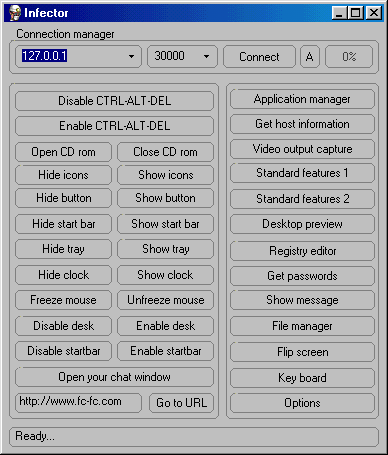
Task: Click Get passwords button
Action: tap(302, 276)
